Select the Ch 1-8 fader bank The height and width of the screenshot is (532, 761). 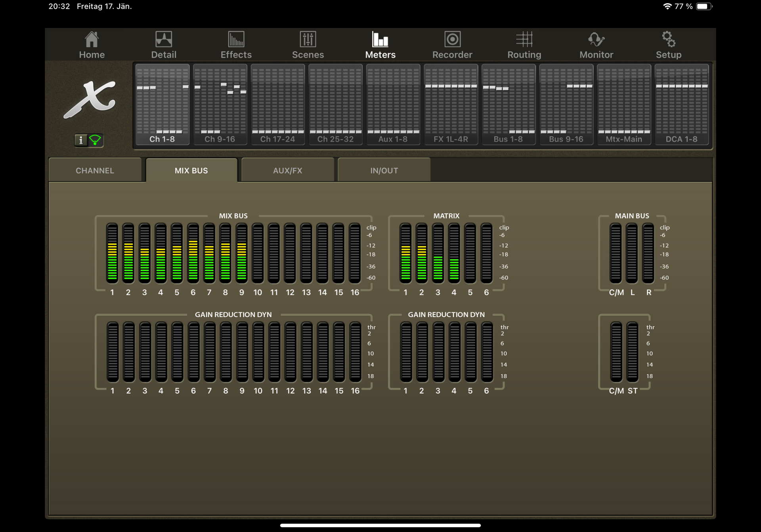click(x=162, y=105)
